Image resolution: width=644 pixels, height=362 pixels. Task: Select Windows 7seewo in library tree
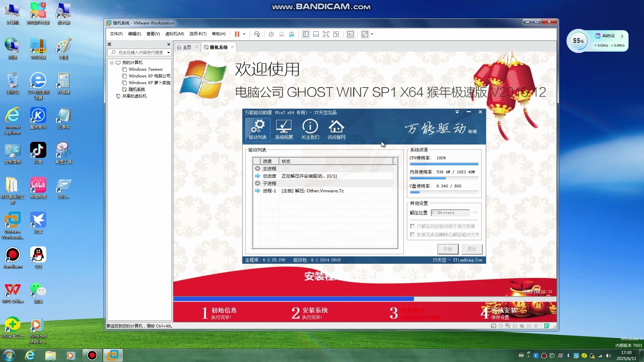145,69
